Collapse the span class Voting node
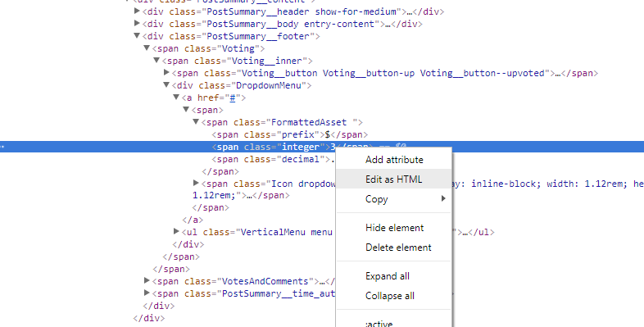 pyautogui.click(x=147, y=48)
